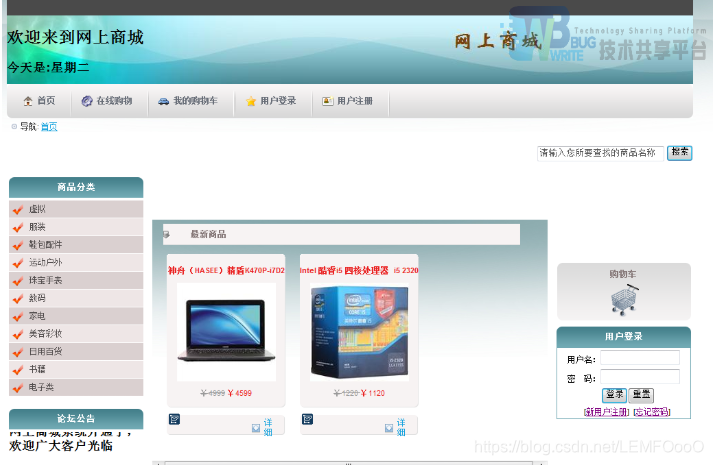
Task: Click the card icon beside 用户注册
Action: pyautogui.click(x=327, y=101)
